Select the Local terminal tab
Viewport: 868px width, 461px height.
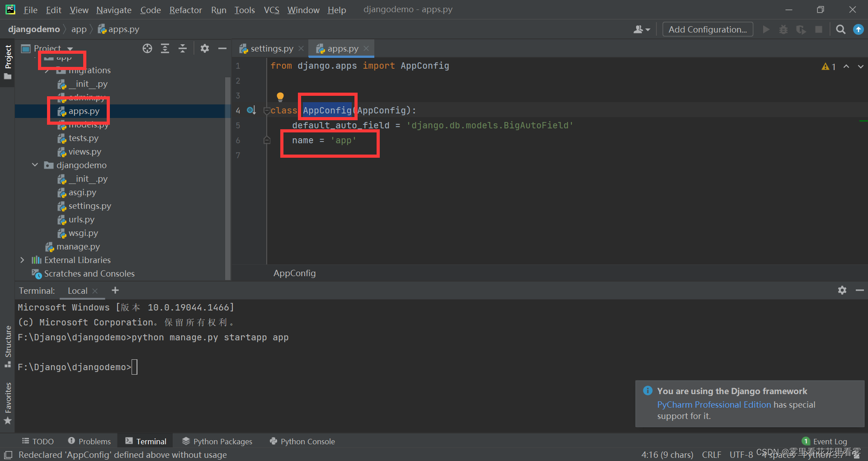pos(77,291)
